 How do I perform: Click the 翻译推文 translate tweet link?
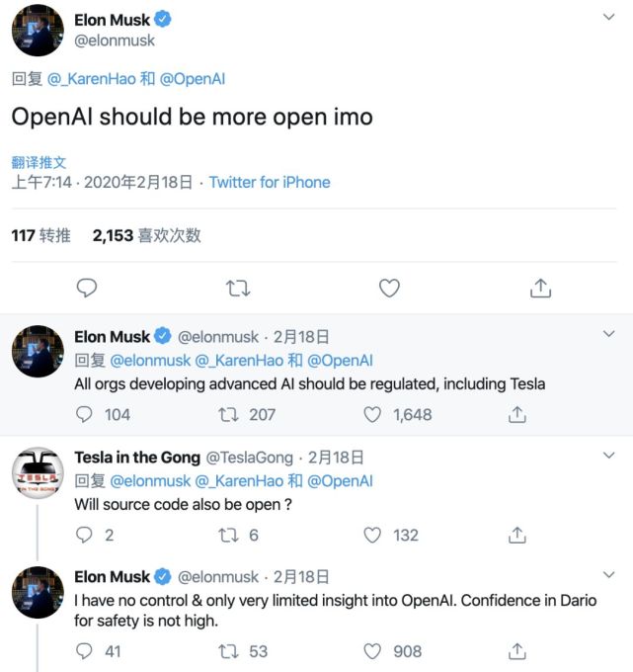click(x=39, y=163)
